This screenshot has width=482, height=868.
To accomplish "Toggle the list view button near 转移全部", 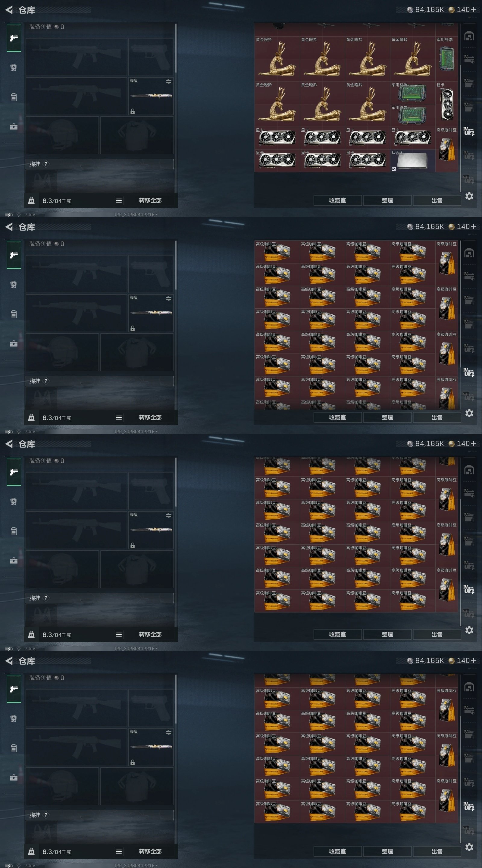I will 119,200.
